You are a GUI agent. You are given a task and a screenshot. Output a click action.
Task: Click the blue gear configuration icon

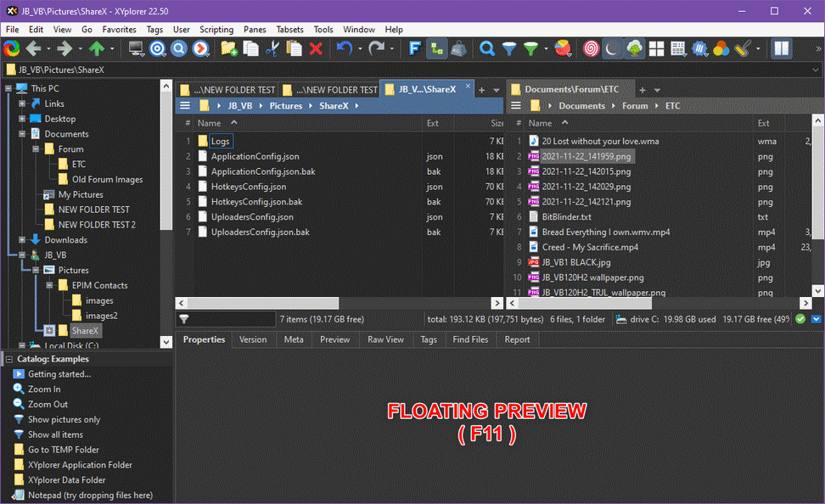(x=699, y=49)
